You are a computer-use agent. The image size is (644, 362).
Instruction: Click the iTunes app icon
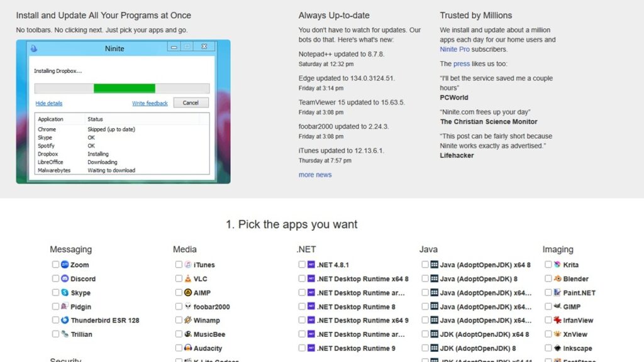[x=188, y=265]
